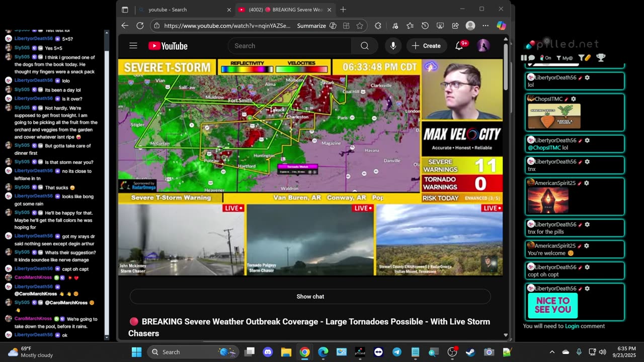Click the Show chat button

pos(310,297)
